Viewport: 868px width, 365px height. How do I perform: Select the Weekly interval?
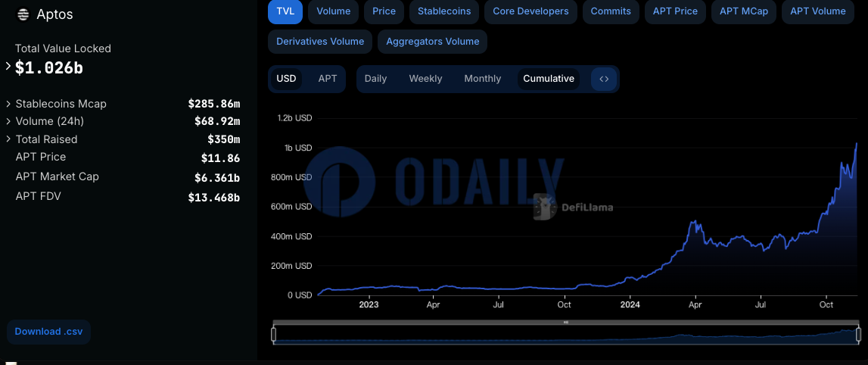tap(425, 79)
